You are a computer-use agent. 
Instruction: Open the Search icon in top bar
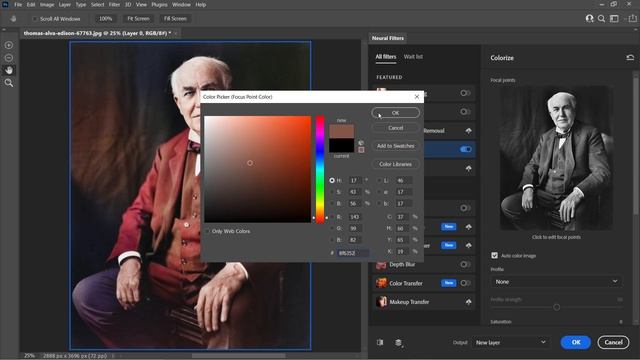tap(601, 18)
